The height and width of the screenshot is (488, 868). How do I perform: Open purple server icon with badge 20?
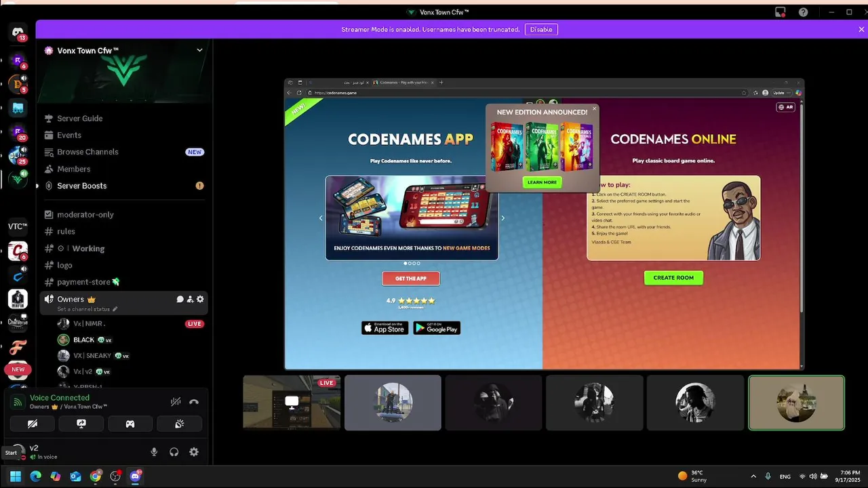(x=18, y=131)
